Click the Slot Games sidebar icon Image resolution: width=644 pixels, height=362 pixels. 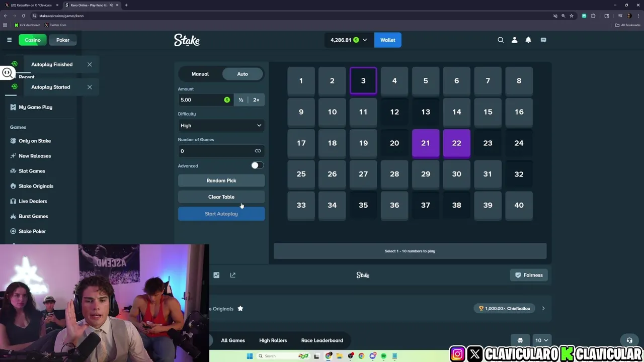pos(13,171)
